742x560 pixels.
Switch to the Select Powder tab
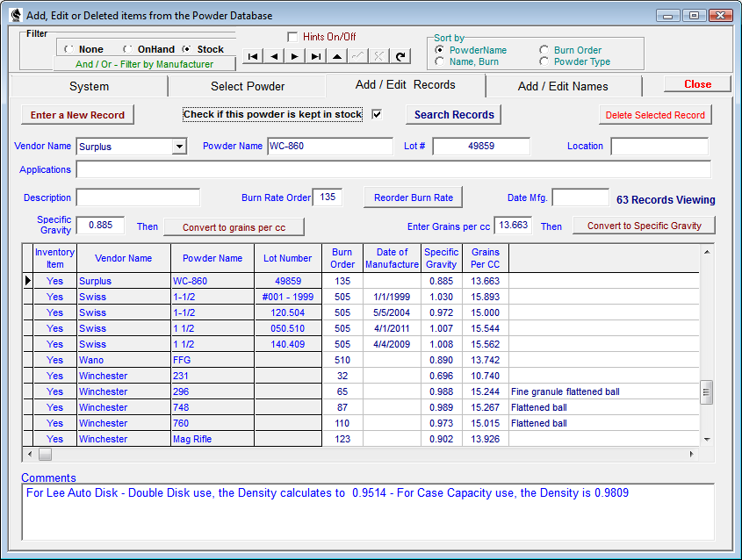click(x=247, y=86)
